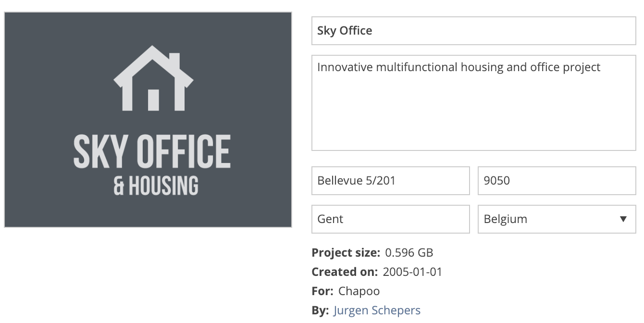Select the 9050 postal code field

point(557,181)
